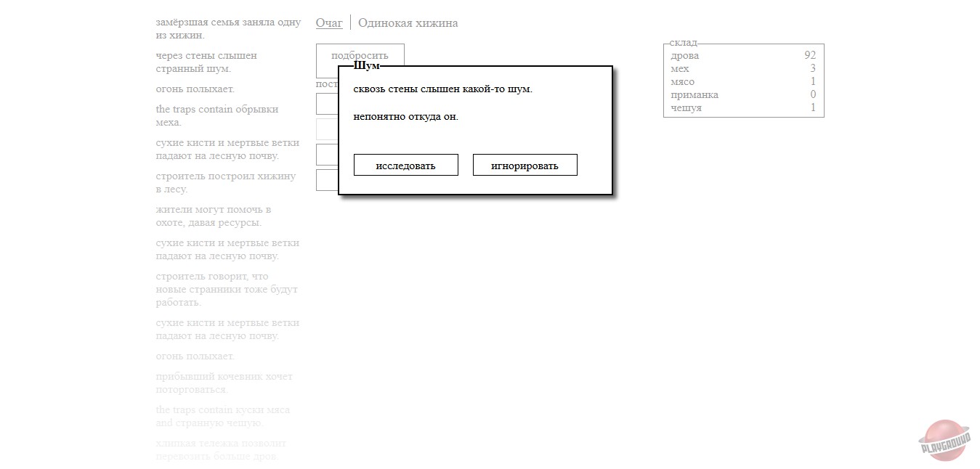980x469 pixels.
Task: Select игнорировать to dismiss the noise
Action: pos(525,166)
